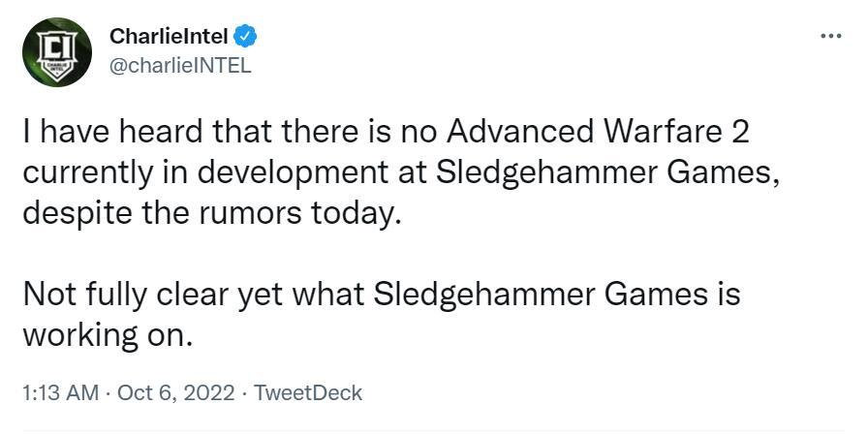868x436 pixels.
Task: Open the @charlieINTEL handle link
Action: (x=180, y=67)
